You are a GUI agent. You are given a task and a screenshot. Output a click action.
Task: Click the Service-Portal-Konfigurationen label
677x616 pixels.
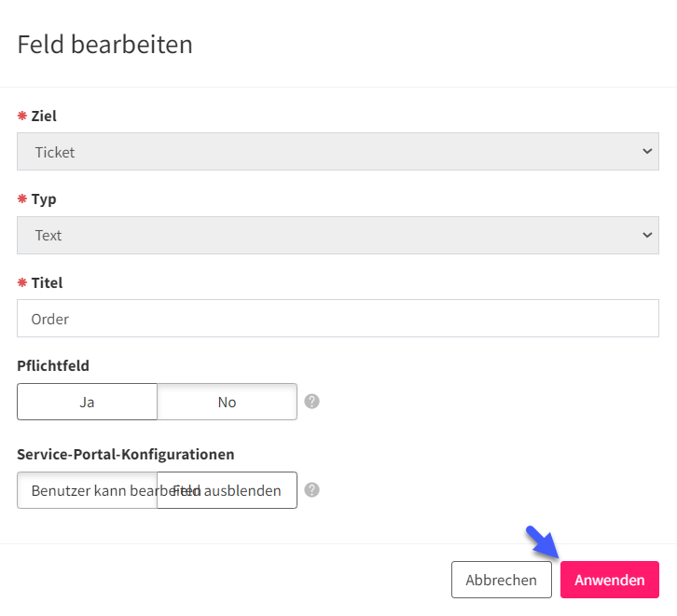[126, 454]
